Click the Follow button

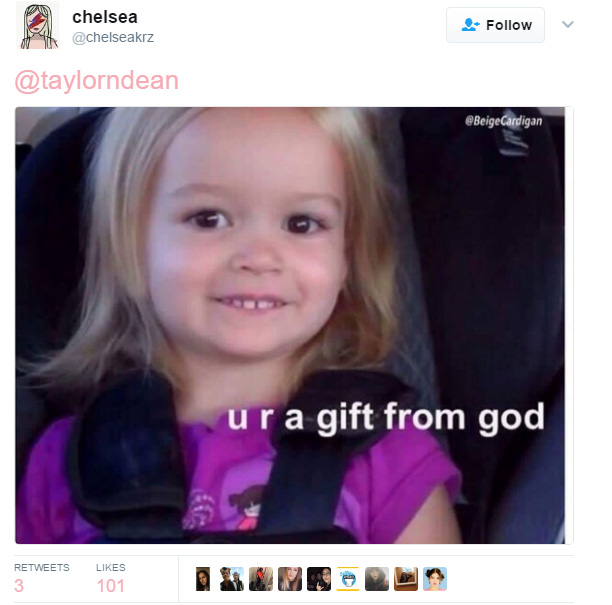(x=495, y=25)
